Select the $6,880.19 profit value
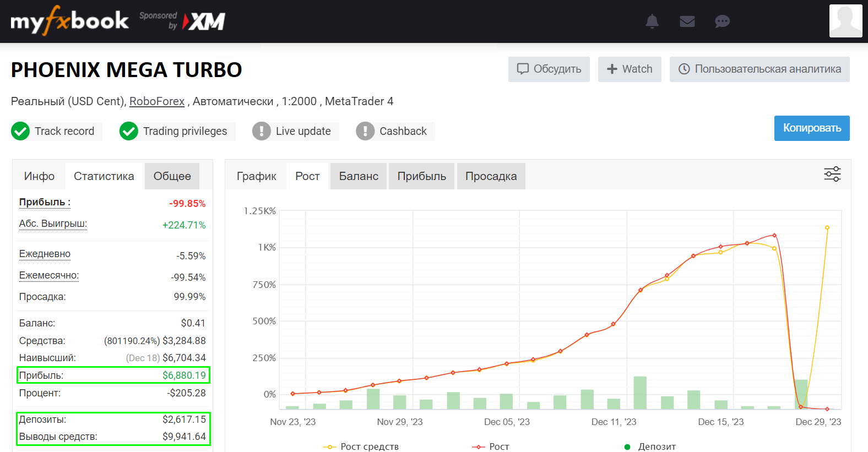The image size is (868, 452). point(184,375)
